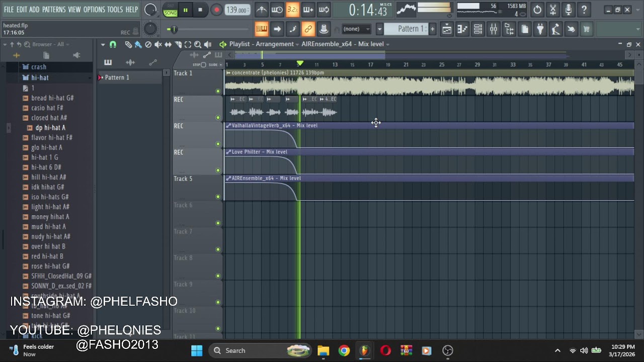644x362 pixels.
Task: Select the Slice tool in the playlist toolbar
Action: [178, 44]
